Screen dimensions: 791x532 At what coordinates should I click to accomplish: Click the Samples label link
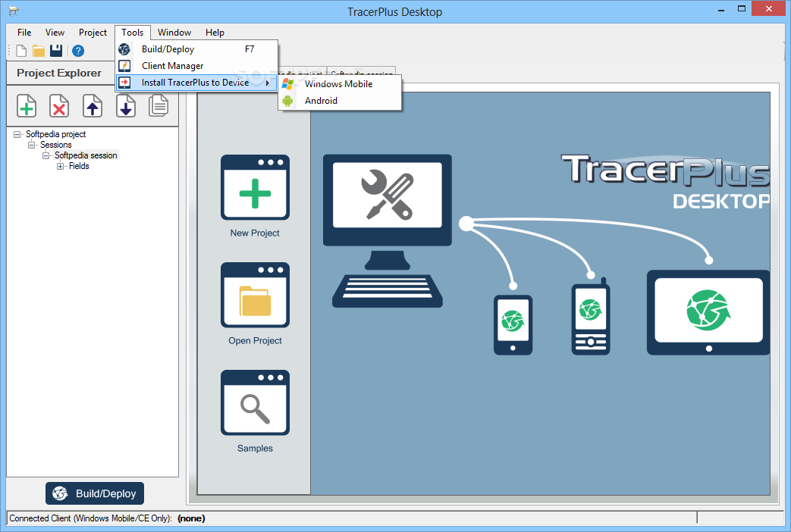pyautogui.click(x=255, y=449)
